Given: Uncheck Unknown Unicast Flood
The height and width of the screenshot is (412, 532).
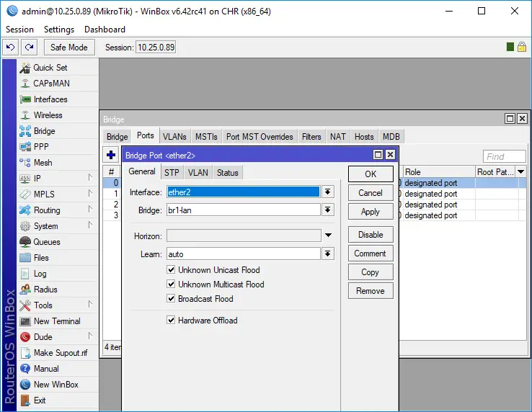Looking at the screenshot, I should click(x=171, y=270).
